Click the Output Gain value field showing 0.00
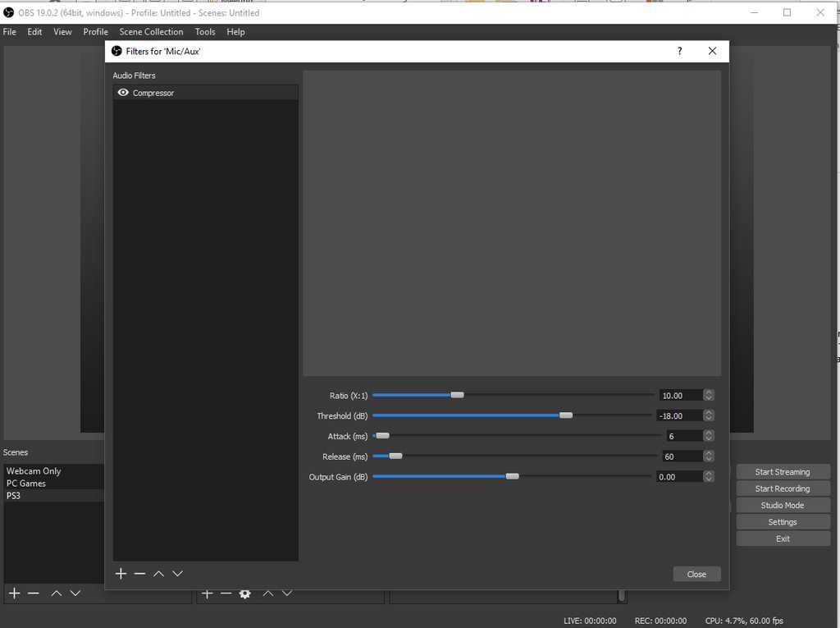 click(x=678, y=477)
